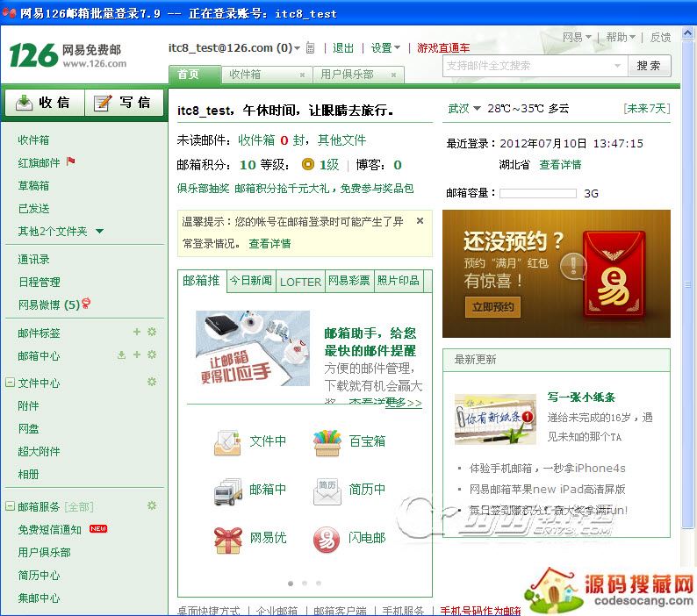Viewport: 697px width, 616px height.
Task: Select the LOFTER tab
Action: tap(300, 282)
